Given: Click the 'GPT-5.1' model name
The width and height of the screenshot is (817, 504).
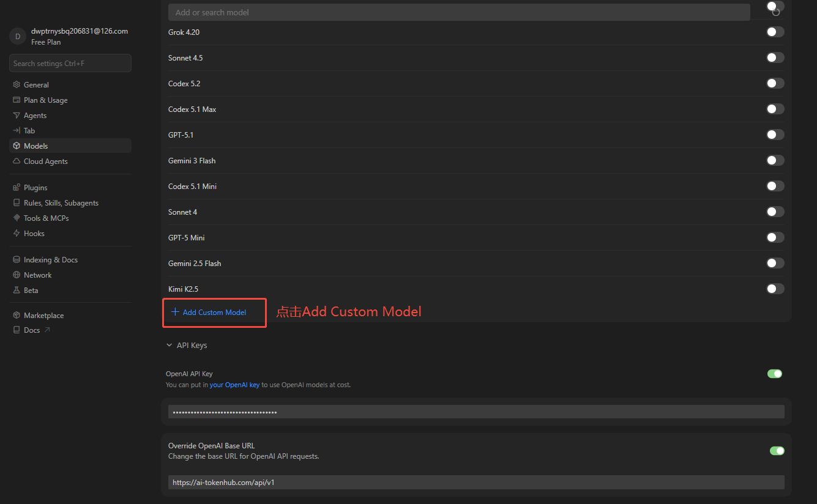Looking at the screenshot, I should pyautogui.click(x=181, y=135).
